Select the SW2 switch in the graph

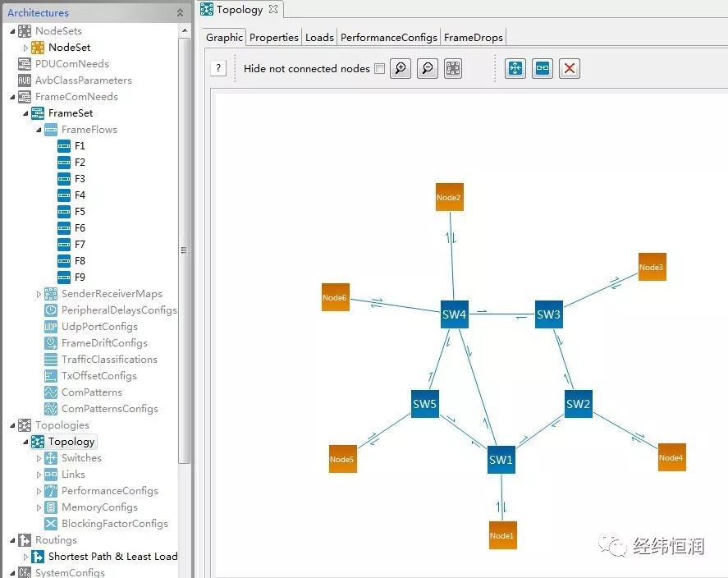578,403
